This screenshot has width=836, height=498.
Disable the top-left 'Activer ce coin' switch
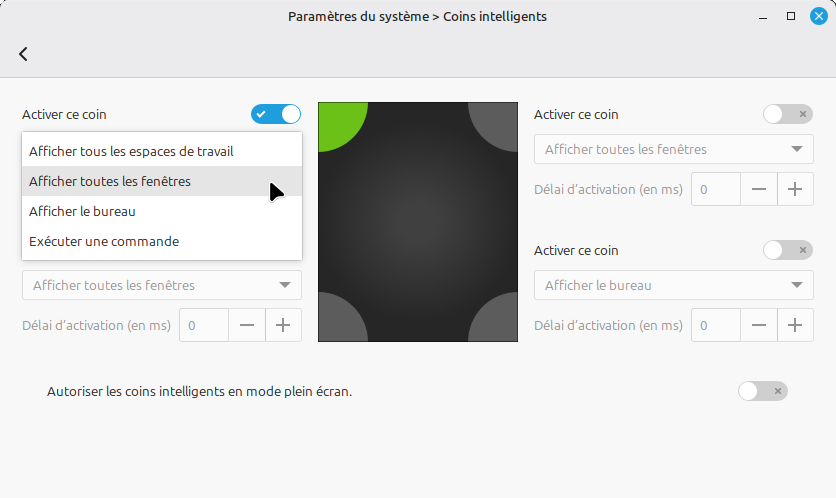pos(276,114)
